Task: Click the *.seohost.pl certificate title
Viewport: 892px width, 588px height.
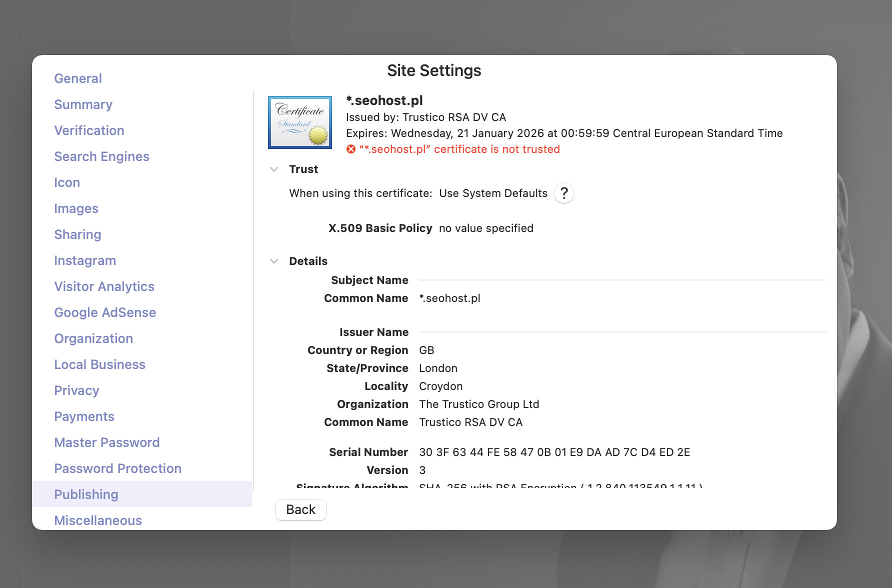Action: 384,100
